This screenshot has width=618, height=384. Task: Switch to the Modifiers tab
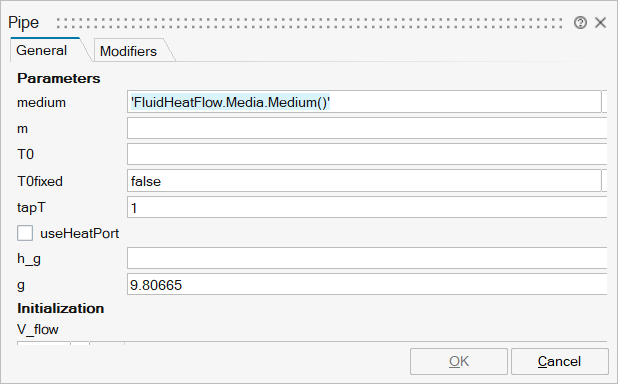click(x=128, y=51)
